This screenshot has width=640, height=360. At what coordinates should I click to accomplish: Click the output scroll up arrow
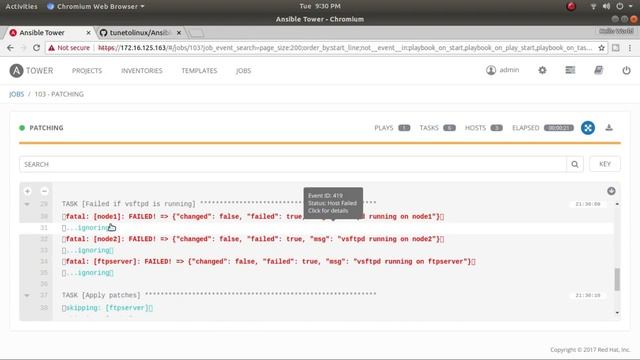pos(617,204)
